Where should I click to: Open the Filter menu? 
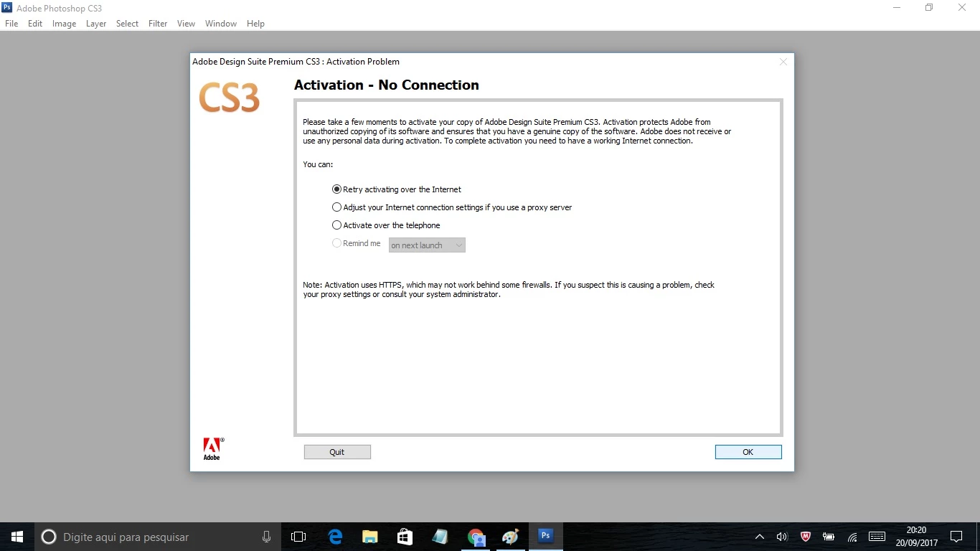point(158,24)
